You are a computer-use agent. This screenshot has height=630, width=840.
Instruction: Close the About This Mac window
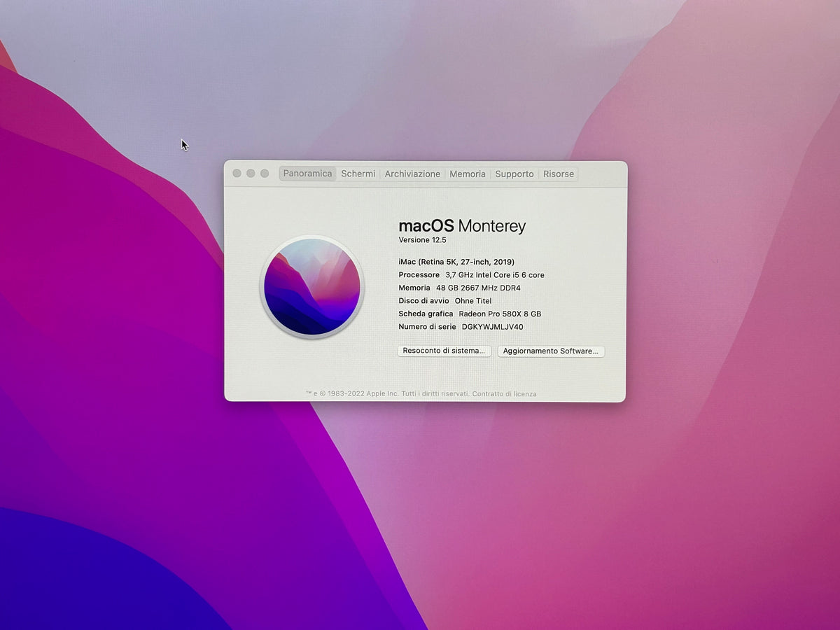pyautogui.click(x=237, y=174)
